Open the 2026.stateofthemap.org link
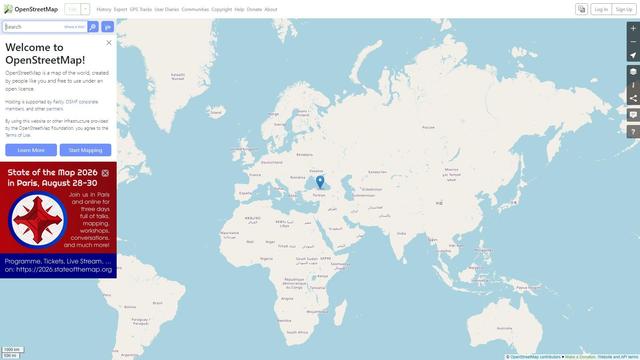This screenshot has height=360, width=640. 64,269
